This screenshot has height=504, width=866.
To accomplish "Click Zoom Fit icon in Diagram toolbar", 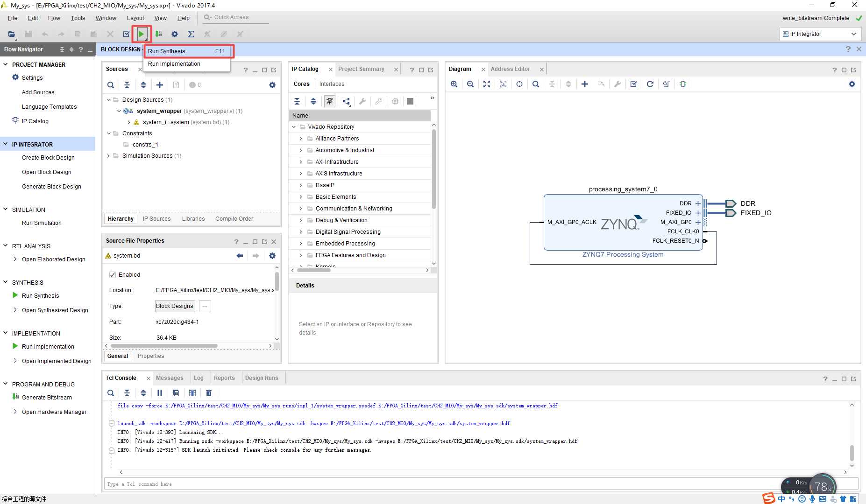I will [487, 84].
